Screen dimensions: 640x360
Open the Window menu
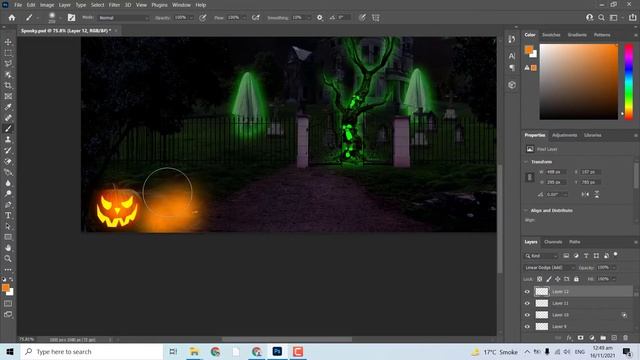point(181,5)
